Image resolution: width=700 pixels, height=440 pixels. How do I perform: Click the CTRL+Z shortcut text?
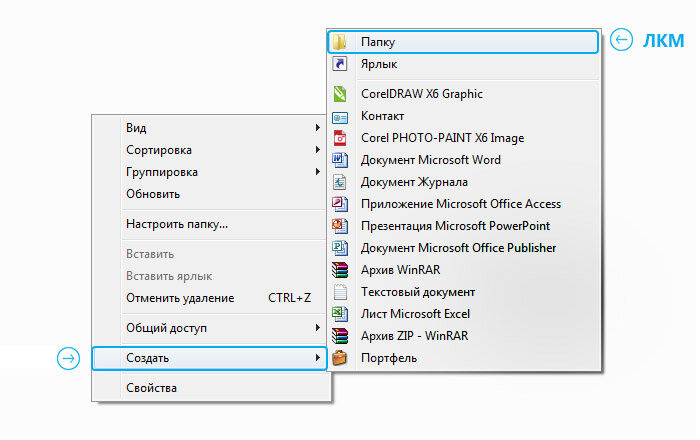(x=289, y=298)
